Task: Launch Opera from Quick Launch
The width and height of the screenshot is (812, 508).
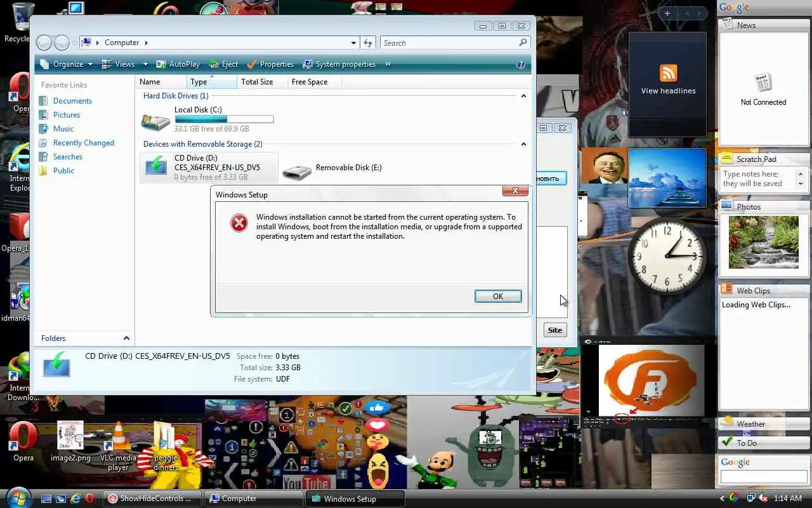Action: click(x=91, y=499)
